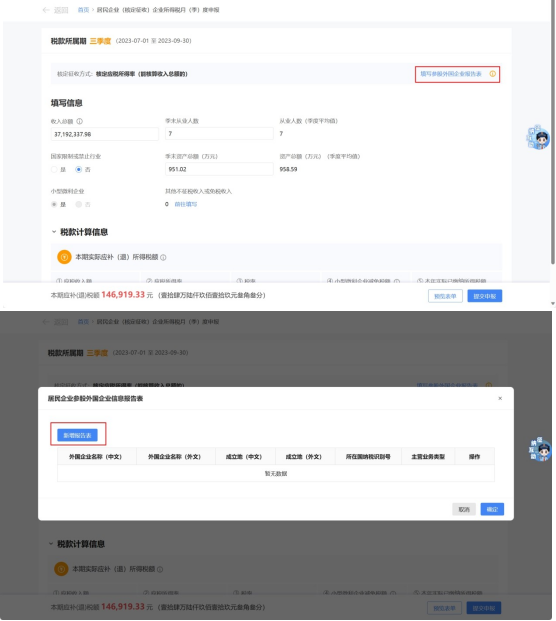Viewport: 556px width, 621px height.
Task: Collapse the 税款计算信息 section
Action: (54, 232)
